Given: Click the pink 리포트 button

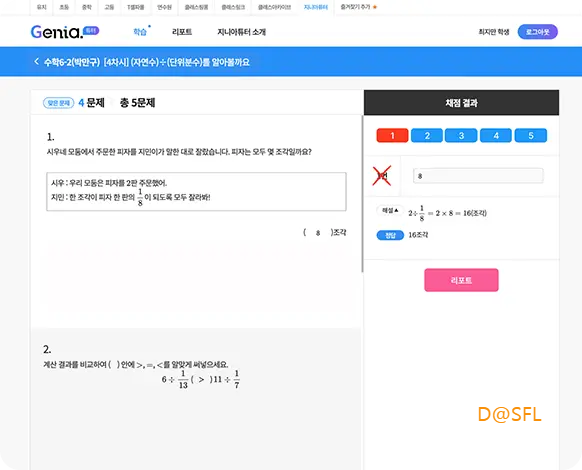Looking at the screenshot, I should click(x=461, y=280).
